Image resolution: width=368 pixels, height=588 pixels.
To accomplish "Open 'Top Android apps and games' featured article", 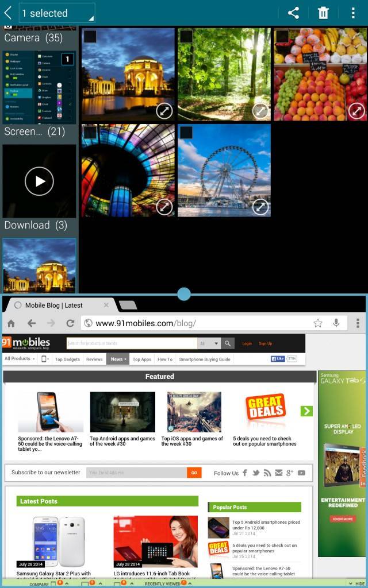I will [x=122, y=419].
